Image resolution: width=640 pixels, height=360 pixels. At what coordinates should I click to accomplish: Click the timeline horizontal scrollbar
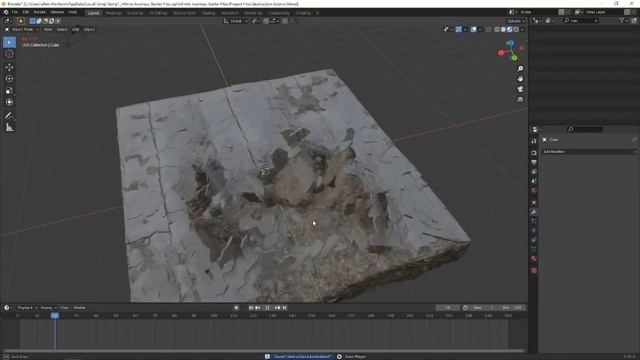[263, 351]
